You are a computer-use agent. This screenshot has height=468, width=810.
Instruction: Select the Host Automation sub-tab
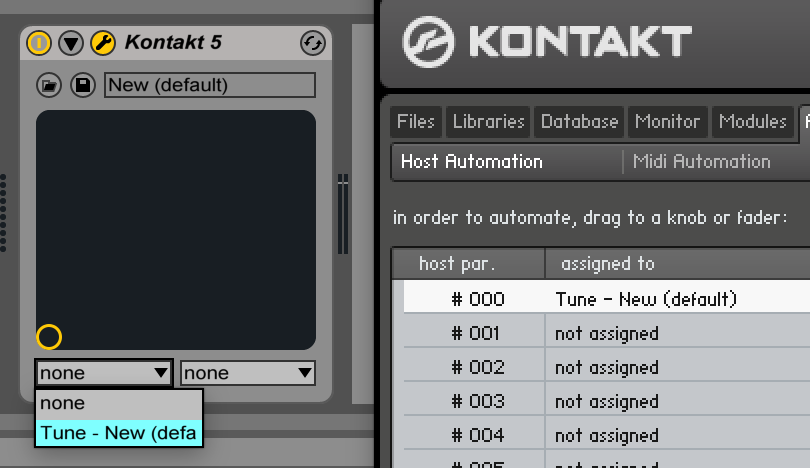472,162
